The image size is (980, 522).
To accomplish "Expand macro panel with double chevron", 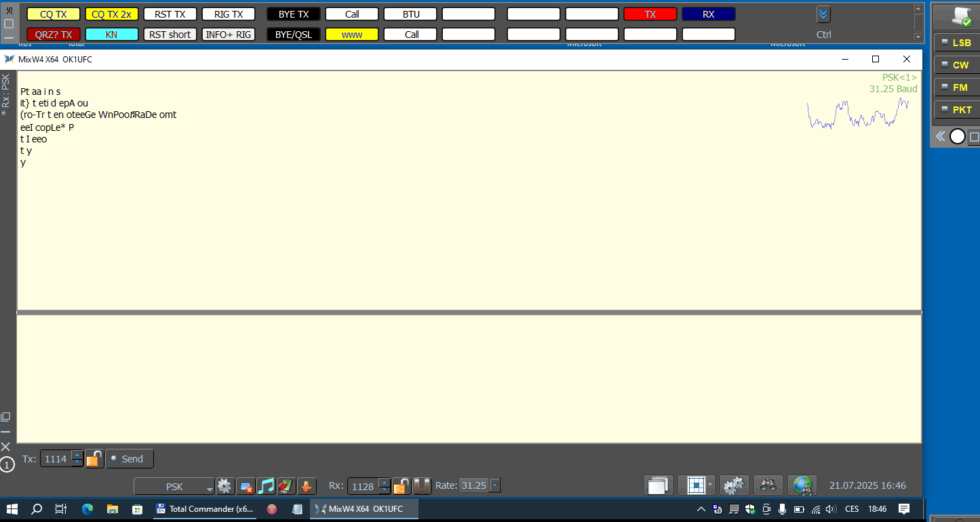I will tap(823, 14).
